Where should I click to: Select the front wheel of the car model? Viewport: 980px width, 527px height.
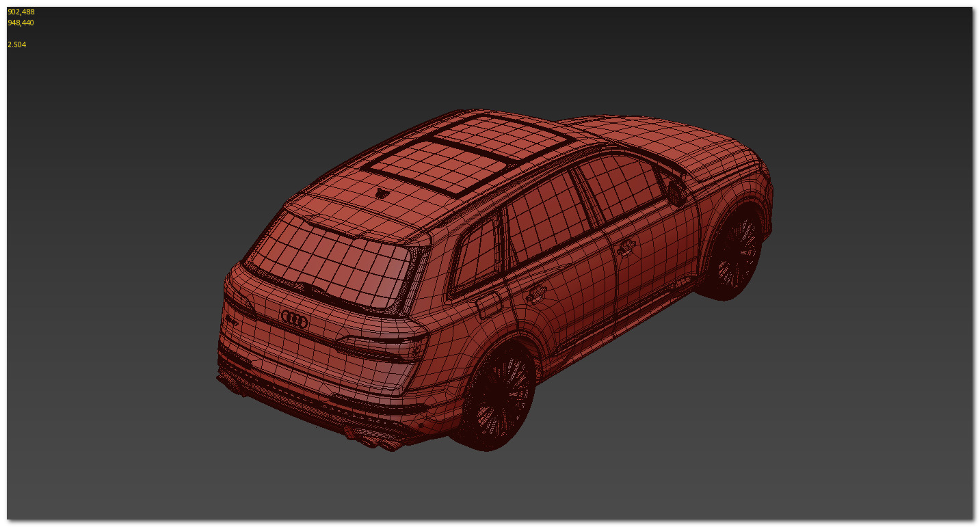[734, 251]
